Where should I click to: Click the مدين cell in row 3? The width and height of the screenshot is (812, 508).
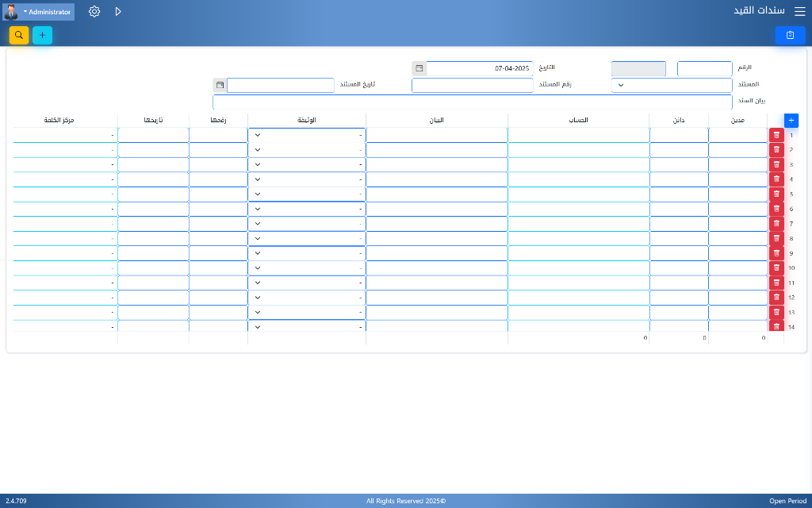(x=737, y=165)
